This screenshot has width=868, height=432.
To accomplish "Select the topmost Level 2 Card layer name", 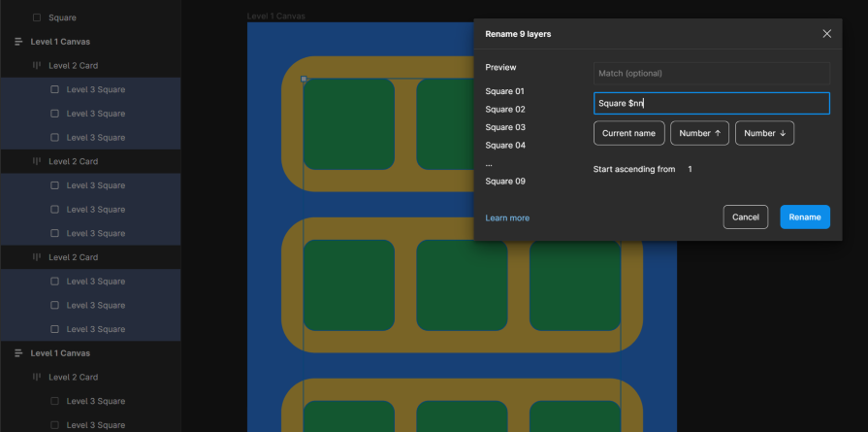I will pos(73,66).
